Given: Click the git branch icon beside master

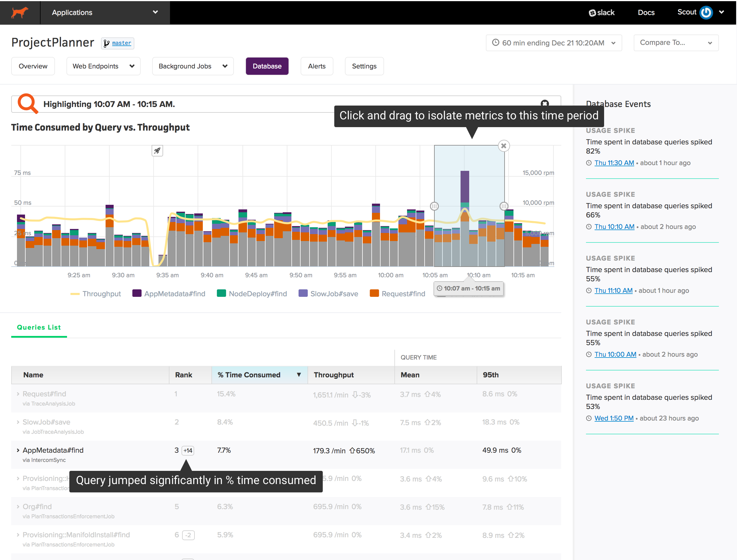Looking at the screenshot, I should tap(106, 43).
